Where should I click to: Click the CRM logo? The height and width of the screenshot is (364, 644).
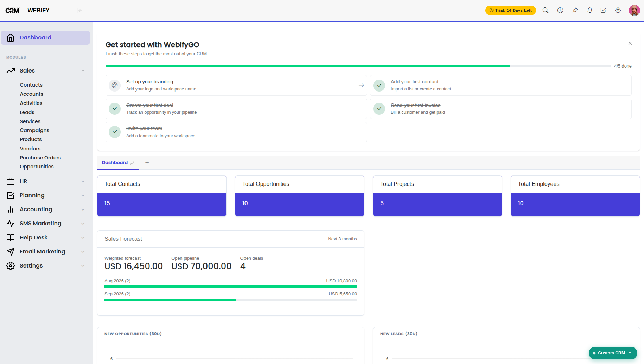12,11
